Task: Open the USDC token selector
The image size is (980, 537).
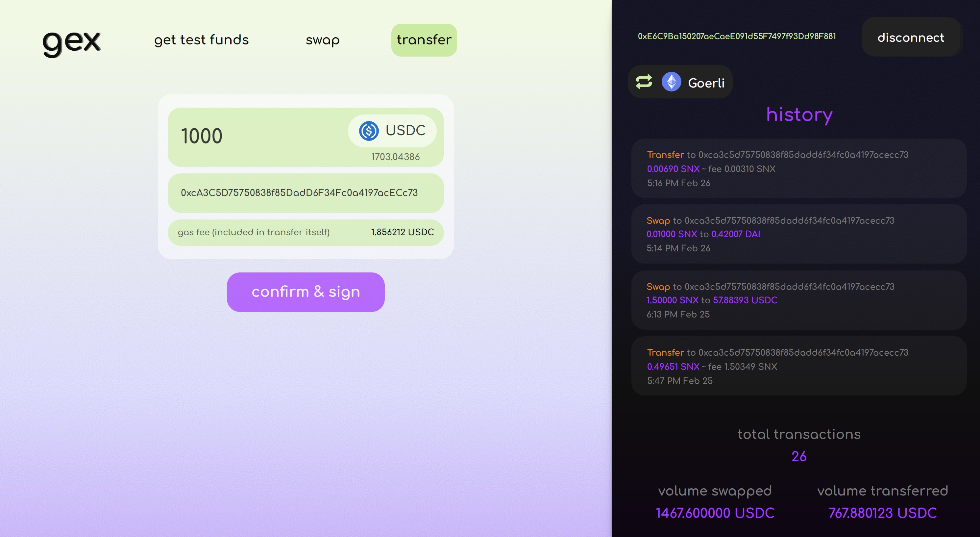Action: 405,131
